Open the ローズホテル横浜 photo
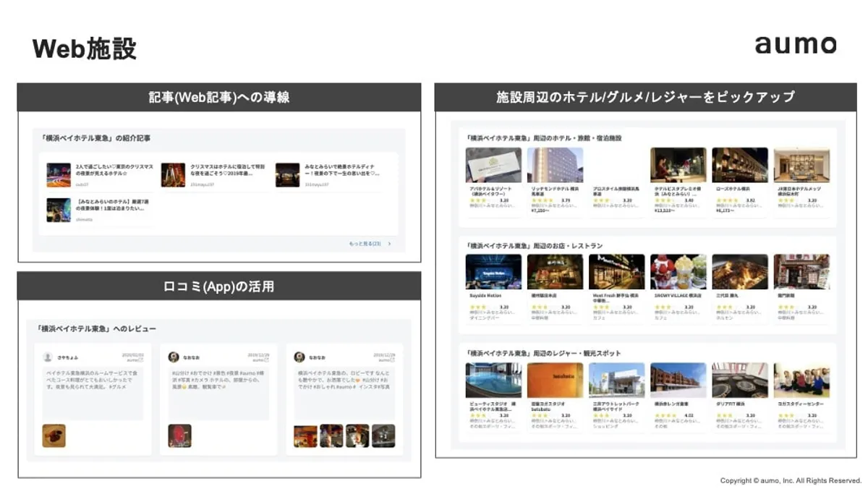Viewport: 868px width, 489px height. point(740,165)
